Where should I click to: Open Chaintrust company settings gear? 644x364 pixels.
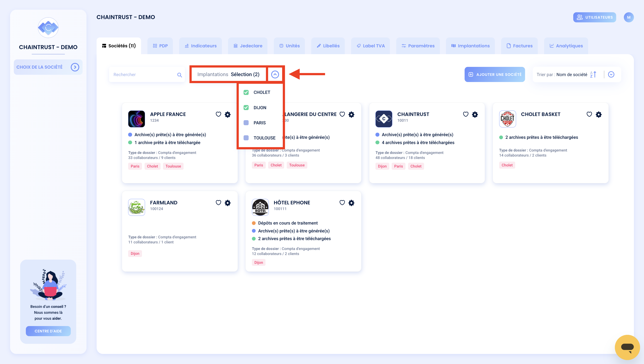click(475, 114)
